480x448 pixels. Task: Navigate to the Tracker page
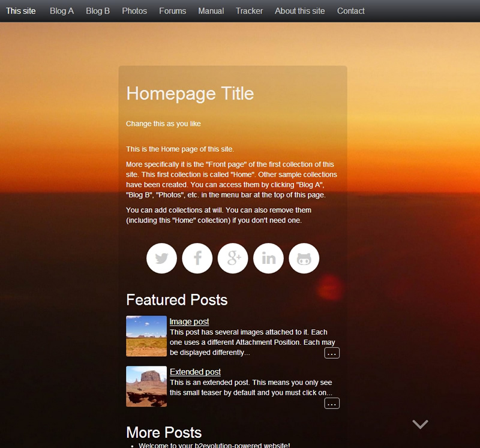pyautogui.click(x=249, y=11)
